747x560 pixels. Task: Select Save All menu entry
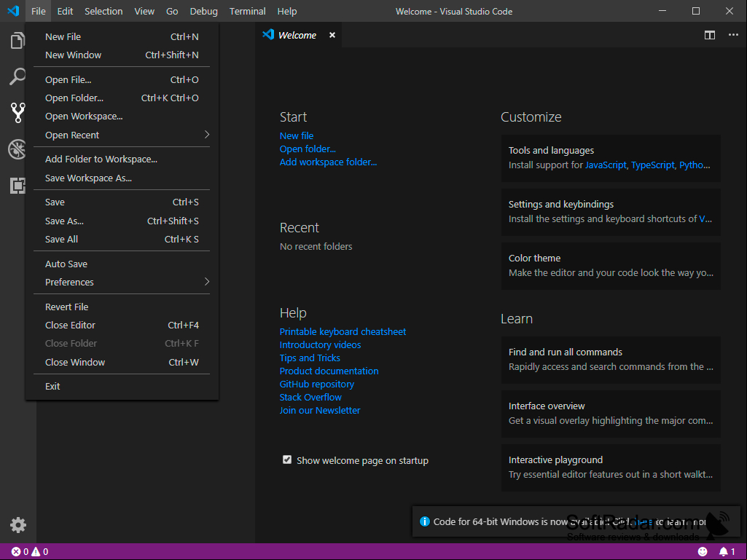(122, 239)
